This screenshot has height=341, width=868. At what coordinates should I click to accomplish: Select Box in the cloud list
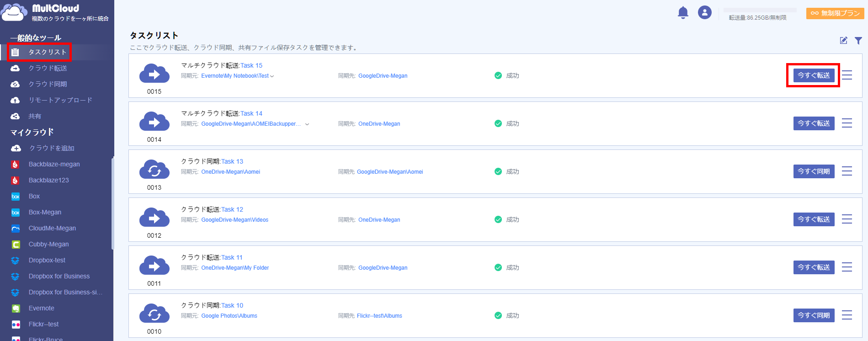click(x=34, y=196)
